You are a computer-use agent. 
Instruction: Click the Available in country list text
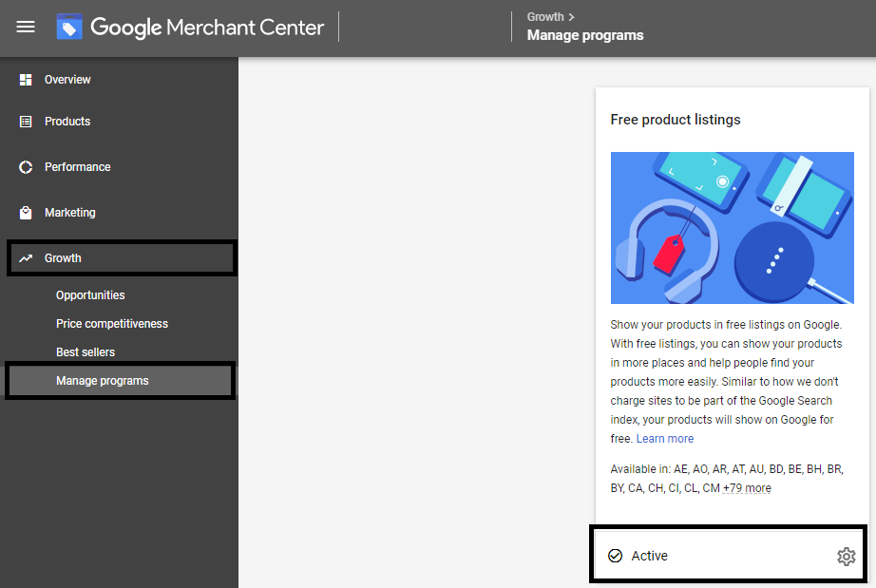(727, 479)
